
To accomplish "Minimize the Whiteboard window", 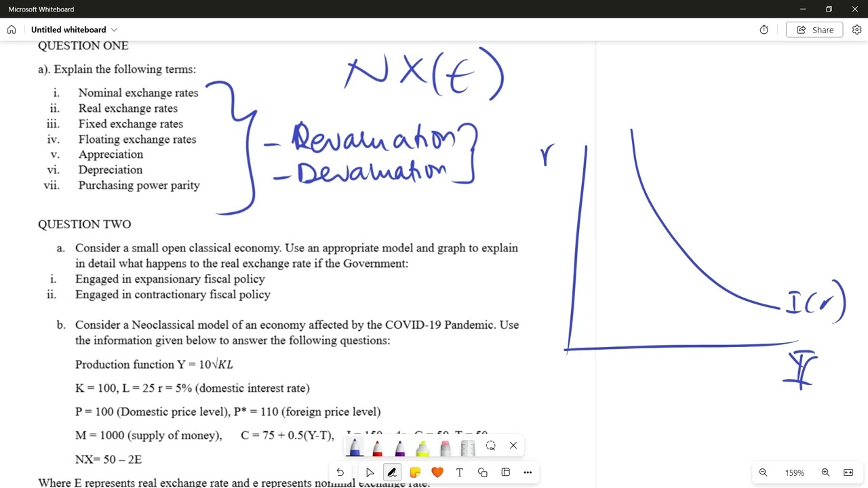I will coord(804,9).
